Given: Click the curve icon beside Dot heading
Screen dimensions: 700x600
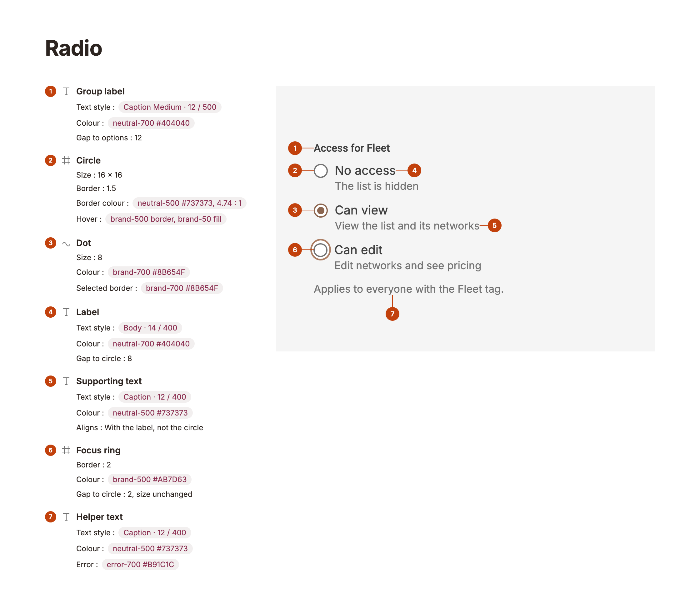Looking at the screenshot, I should [66, 244].
